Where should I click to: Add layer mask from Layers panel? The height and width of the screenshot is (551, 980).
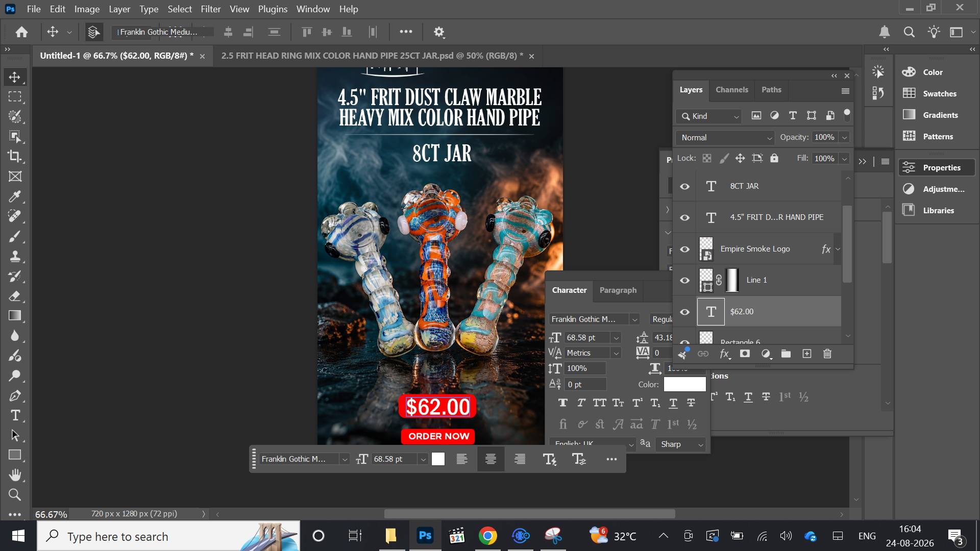tap(745, 354)
